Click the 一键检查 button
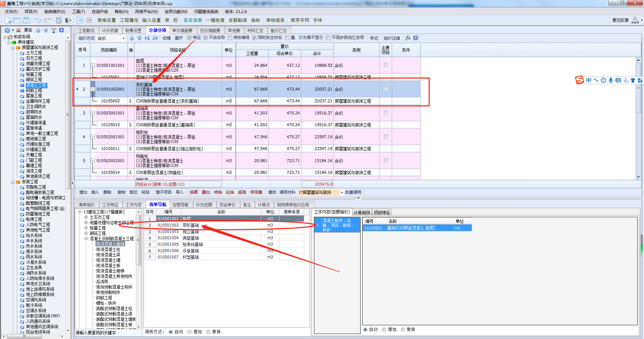This screenshot has width=644, height=339. (x=215, y=20)
